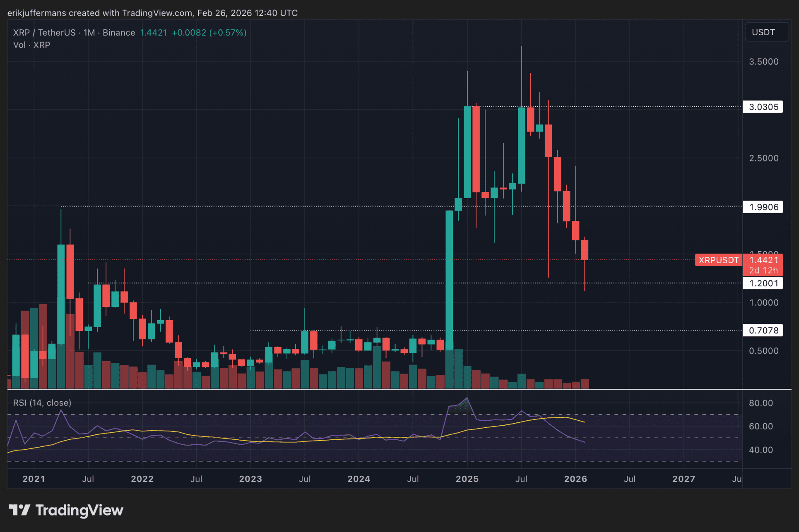Click the 1.2001 price level label

[763, 283]
